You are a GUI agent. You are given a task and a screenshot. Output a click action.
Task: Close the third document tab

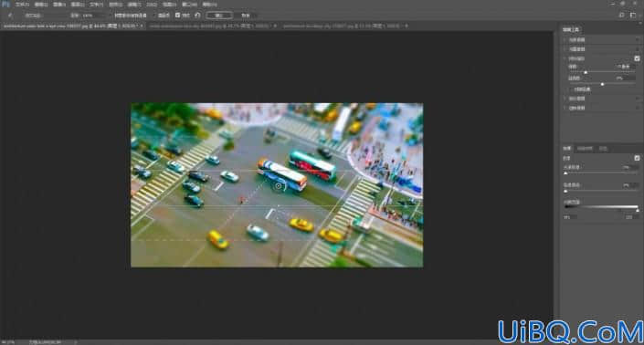(x=406, y=26)
